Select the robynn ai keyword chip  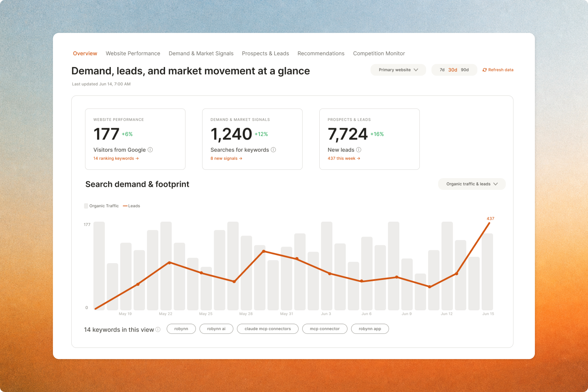pyautogui.click(x=216, y=329)
